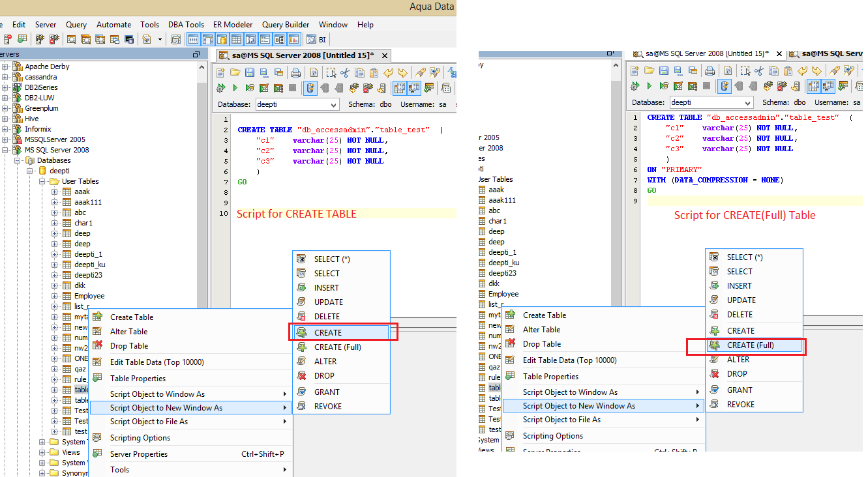Viewport: 868px width, 477px height.
Task: Expand the Greenplum server node
Action: [6, 108]
